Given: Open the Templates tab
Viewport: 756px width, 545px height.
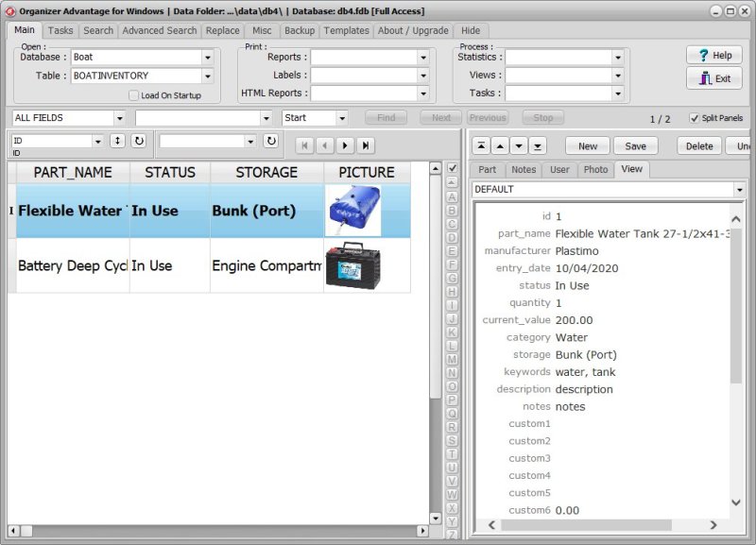Looking at the screenshot, I should [346, 30].
